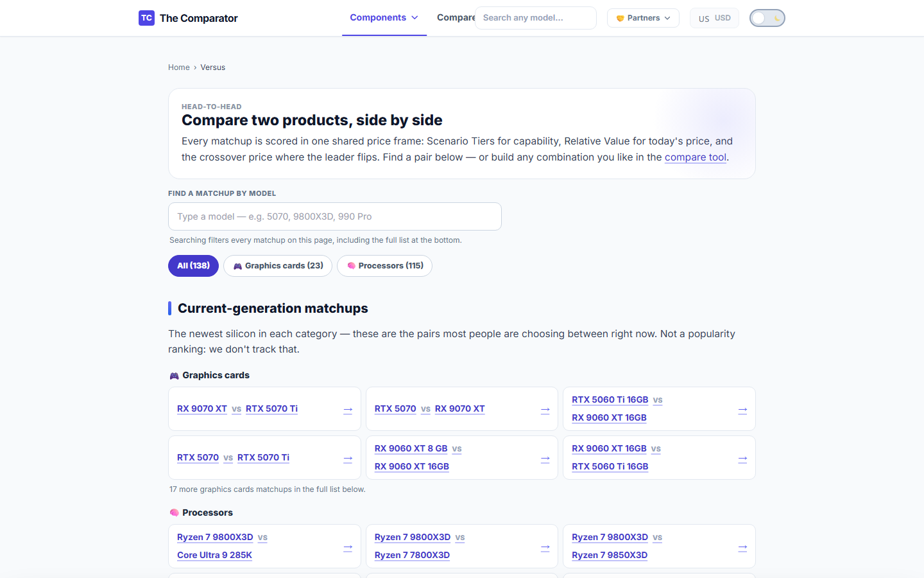Image resolution: width=924 pixels, height=578 pixels.
Task: Open the RTX 5070 vs RX 9070 XT arrow
Action: pyautogui.click(x=545, y=410)
